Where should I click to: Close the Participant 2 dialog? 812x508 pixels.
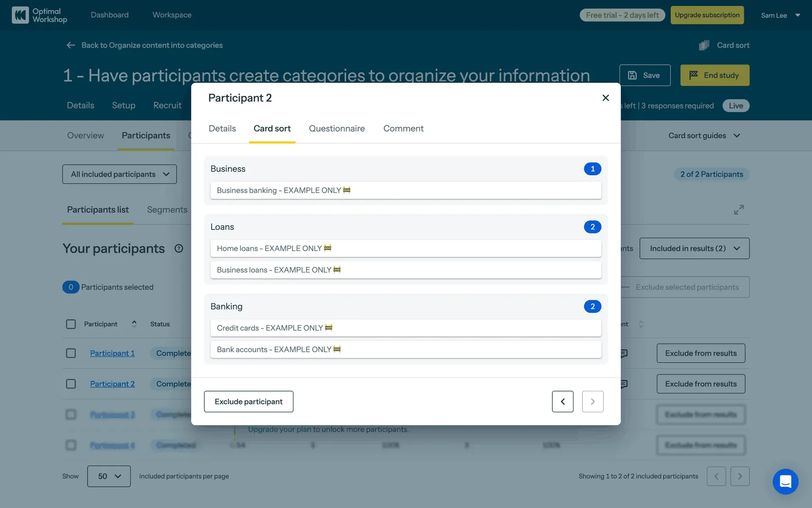pos(605,98)
